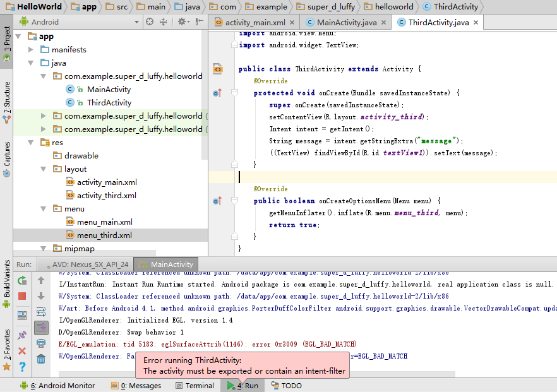The width and height of the screenshot is (557, 392).
Task: Open Project panel settings gear
Action: click(183, 21)
